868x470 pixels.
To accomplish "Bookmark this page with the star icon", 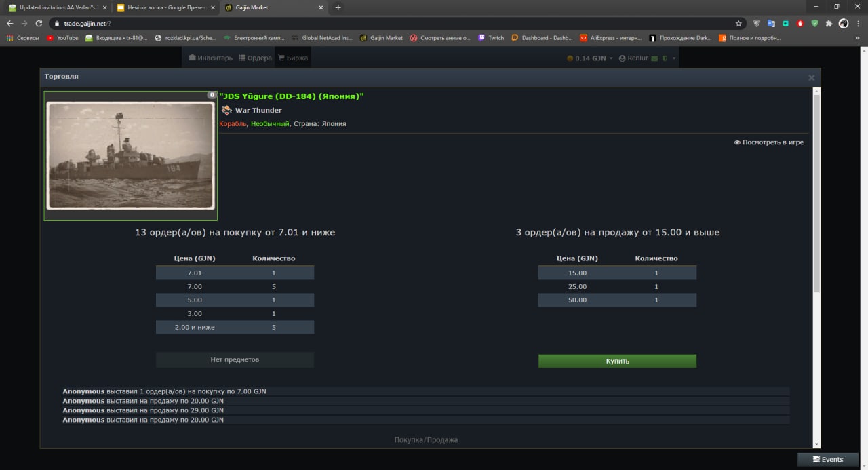I will [738, 23].
